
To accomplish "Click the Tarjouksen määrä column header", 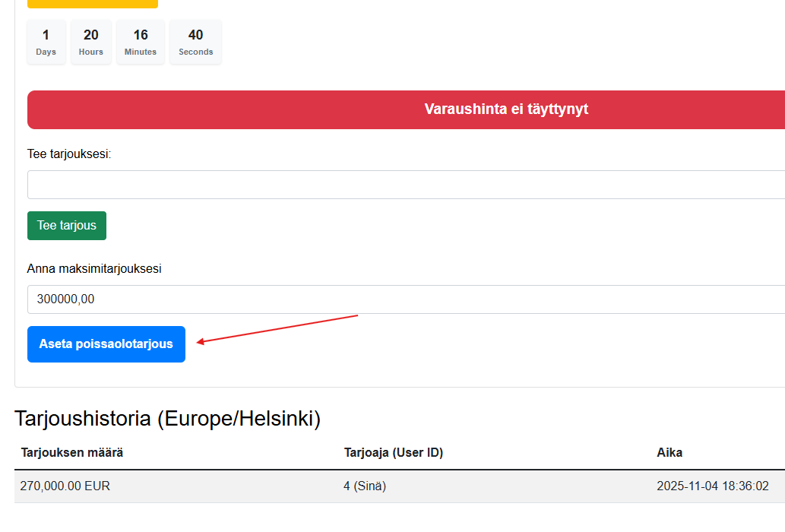I will tap(72, 453).
